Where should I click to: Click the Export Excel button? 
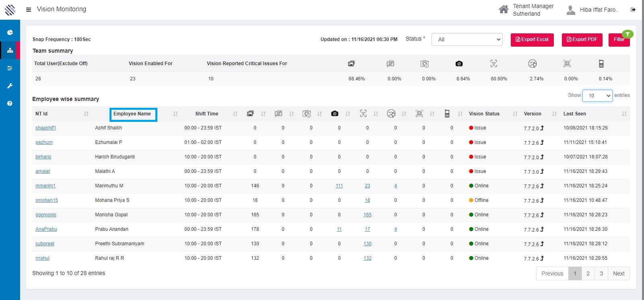[x=532, y=39]
